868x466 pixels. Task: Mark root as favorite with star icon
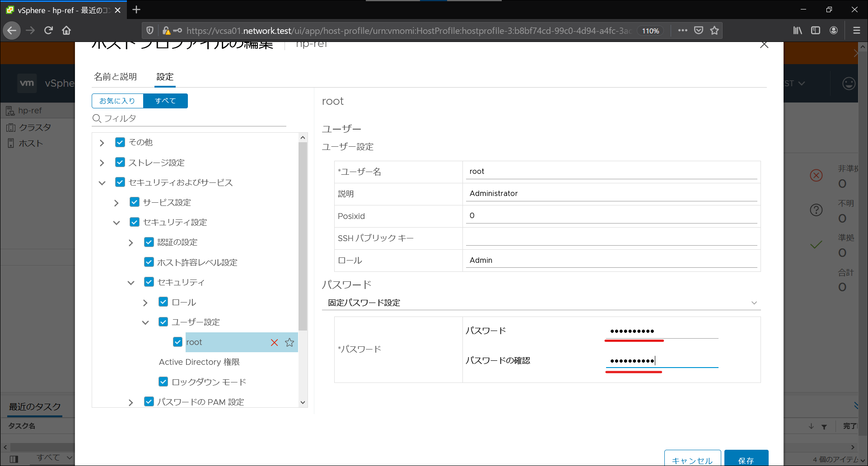[289, 342]
